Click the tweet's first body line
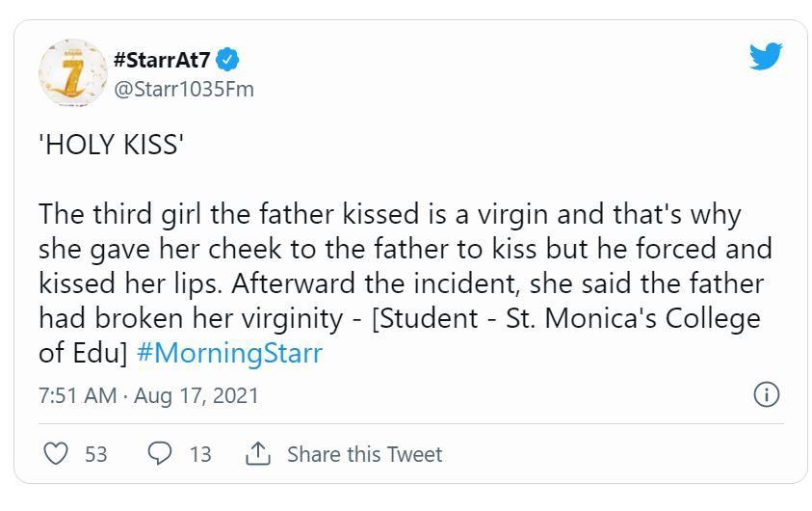812x511 pixels. (x=389, y=214)
